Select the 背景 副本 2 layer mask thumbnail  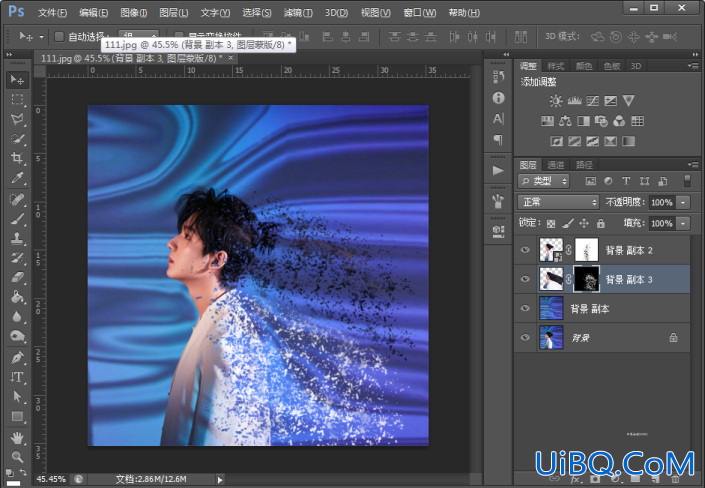tap(587, 250)
